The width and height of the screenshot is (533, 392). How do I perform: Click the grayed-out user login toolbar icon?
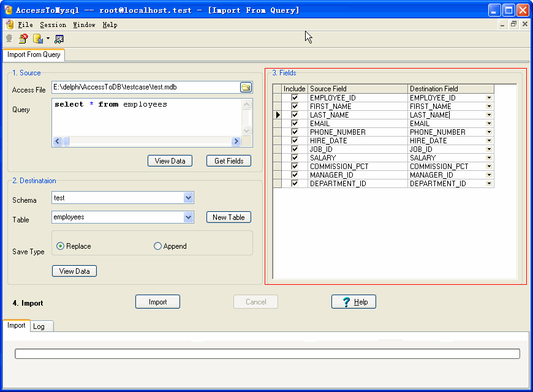tap(9, 39)
